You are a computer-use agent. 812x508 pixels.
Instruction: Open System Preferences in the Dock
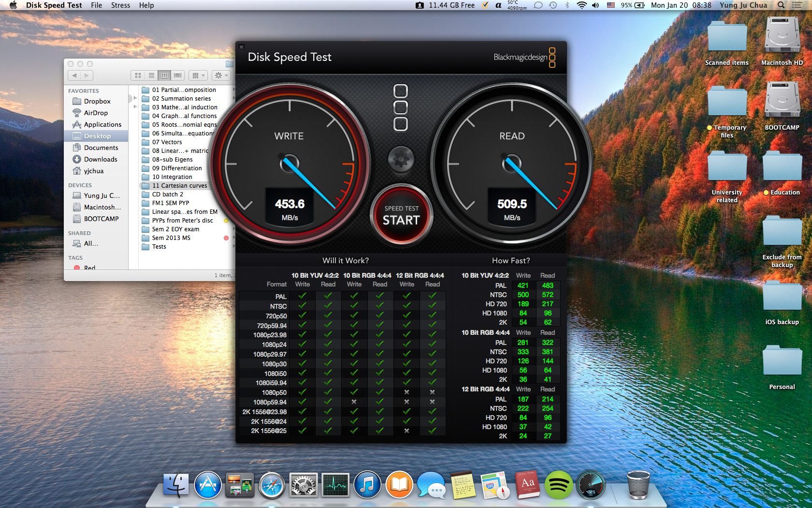click(304, 485)
